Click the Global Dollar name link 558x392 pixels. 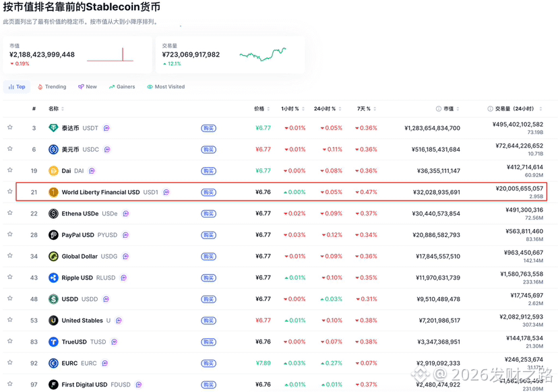(80, 256)
